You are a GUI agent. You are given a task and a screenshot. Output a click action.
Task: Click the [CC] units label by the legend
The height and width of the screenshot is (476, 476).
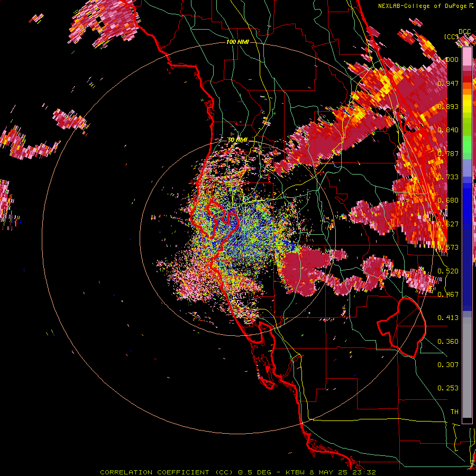point(451,36)
